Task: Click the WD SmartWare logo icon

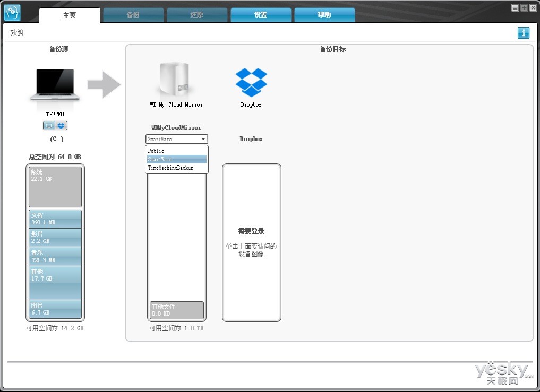Action: [x=12, y=13]
